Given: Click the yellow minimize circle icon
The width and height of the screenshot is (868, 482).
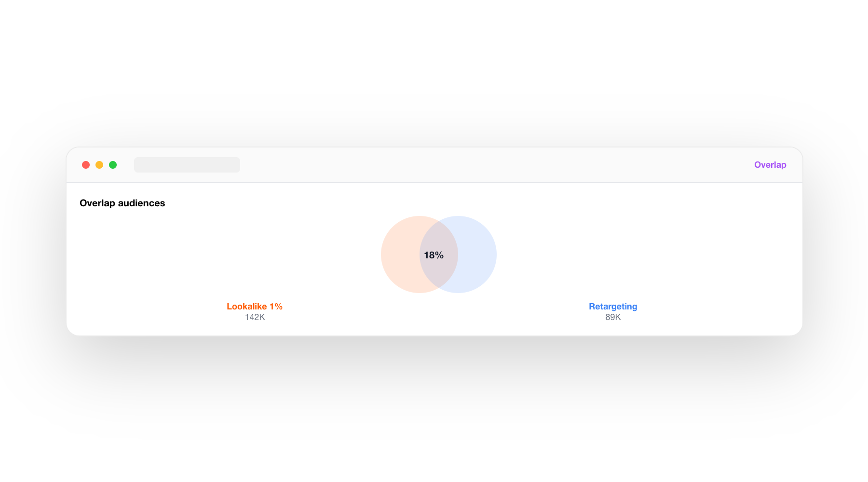Looking at the screenshot, I should (x=99, y=164).
